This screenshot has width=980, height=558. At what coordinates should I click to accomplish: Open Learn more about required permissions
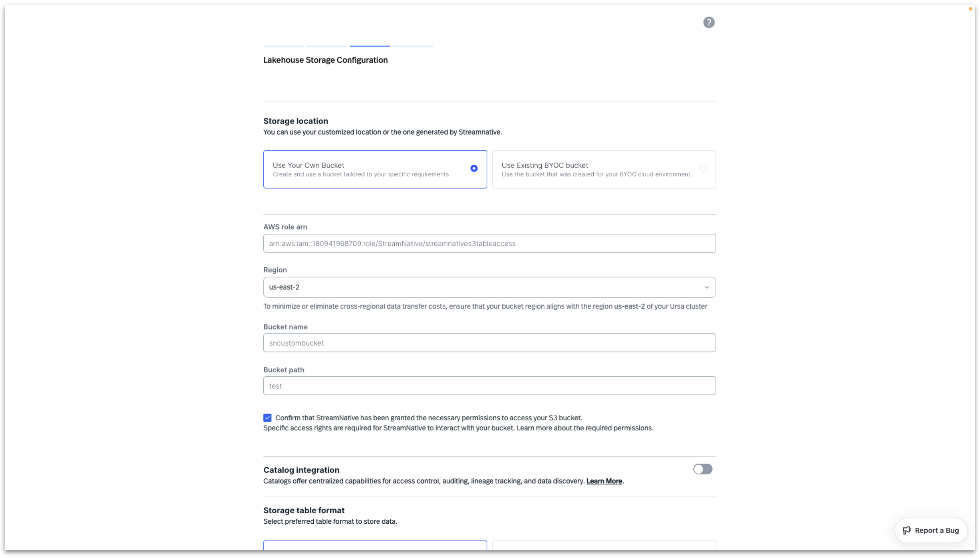pyautogui.click(x=584, y=428)
